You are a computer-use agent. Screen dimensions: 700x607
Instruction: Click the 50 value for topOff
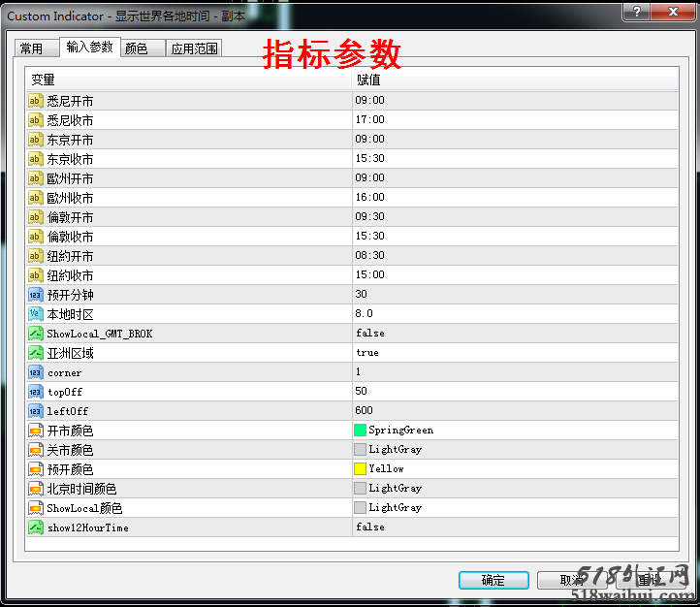click(x=362, y=391)
